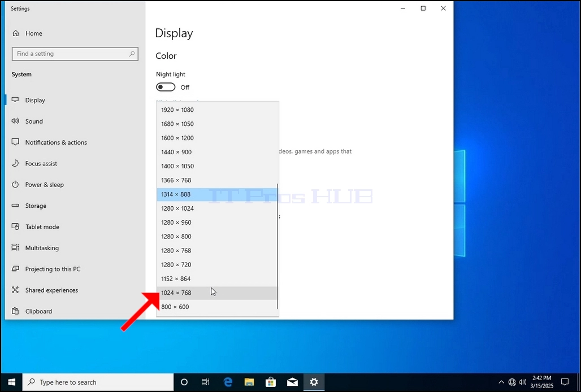
Task: Open Microsoft Store from the taskbar
Action: tap(271, 382)
